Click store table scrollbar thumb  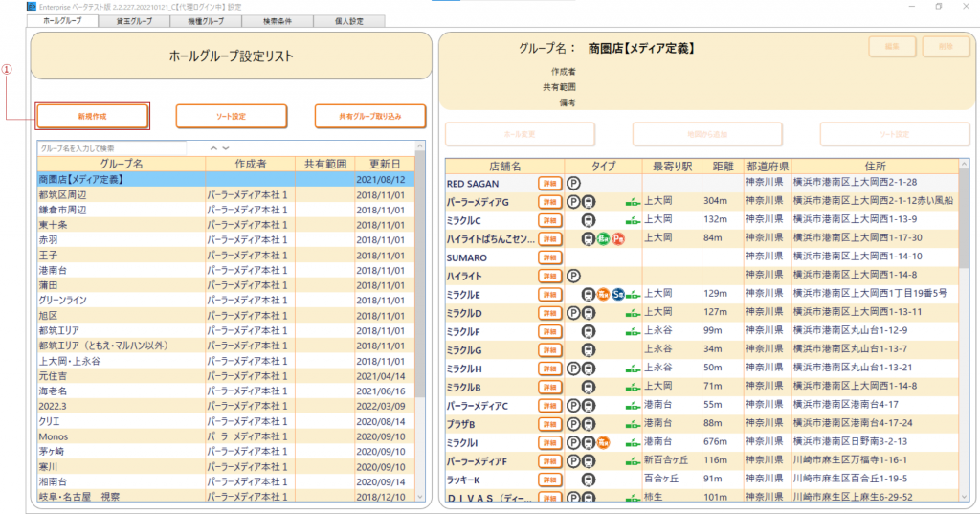(964, 217)
